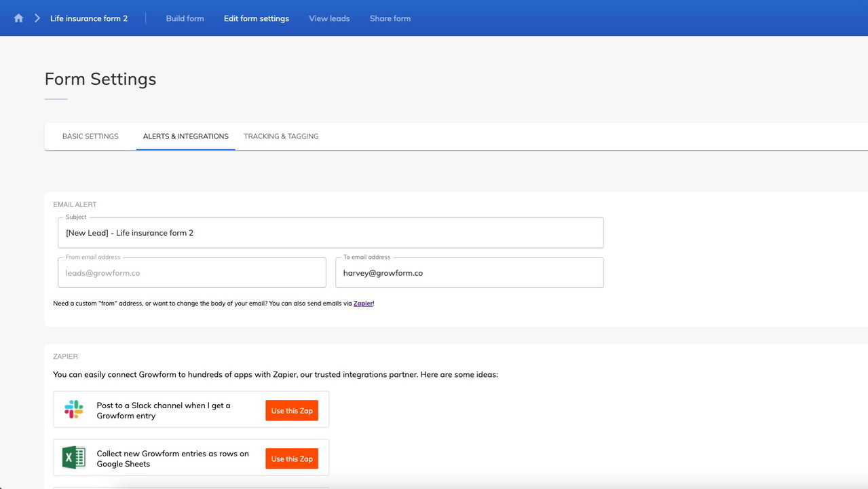Click the green spreadsheet icon

(x=74, y=458)
